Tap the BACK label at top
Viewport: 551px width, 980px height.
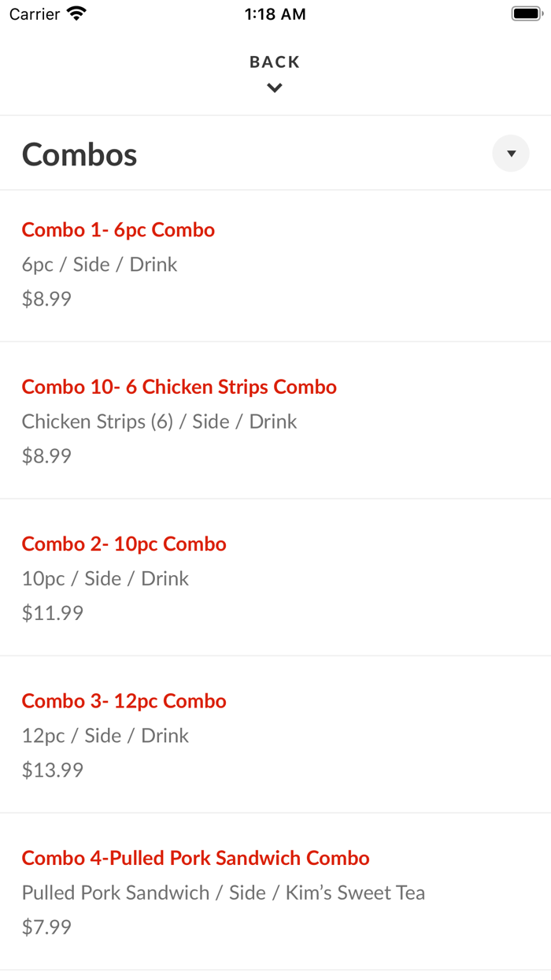pos(275,62)
